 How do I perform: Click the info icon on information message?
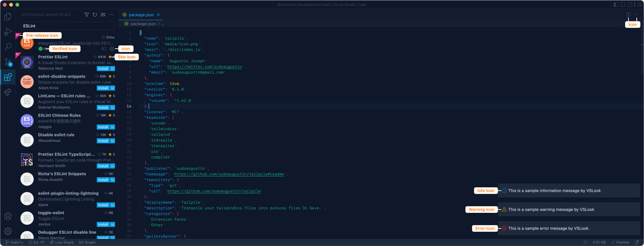click(504, 191)
